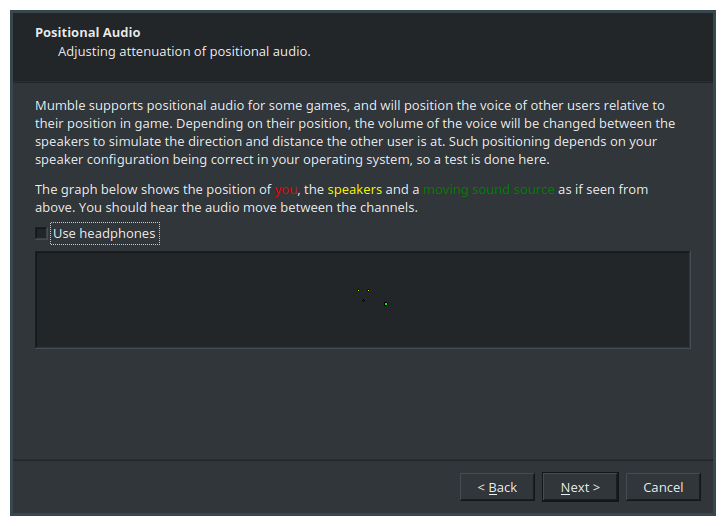
Task: Click the 'Positional Audio' page title
Action: [x=88, y=32]
